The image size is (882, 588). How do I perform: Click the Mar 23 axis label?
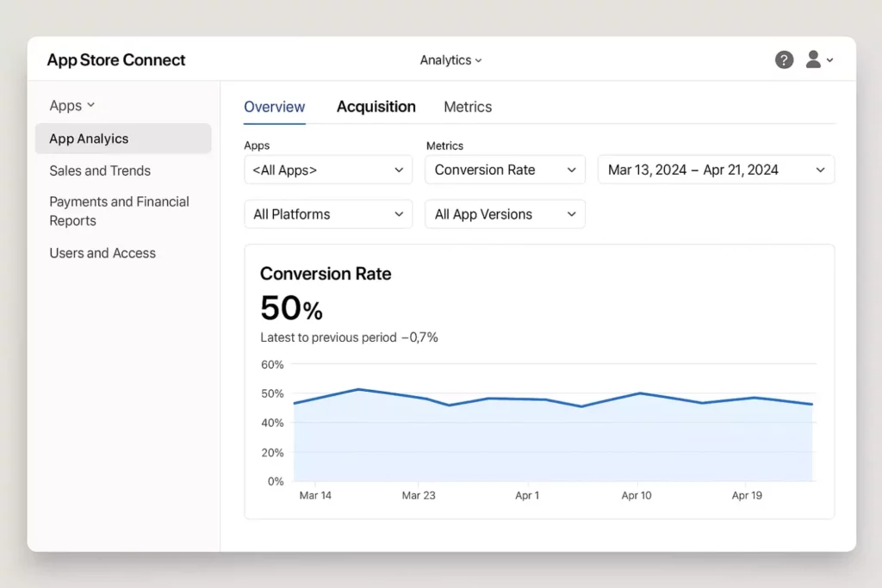(x=419, y=495)
